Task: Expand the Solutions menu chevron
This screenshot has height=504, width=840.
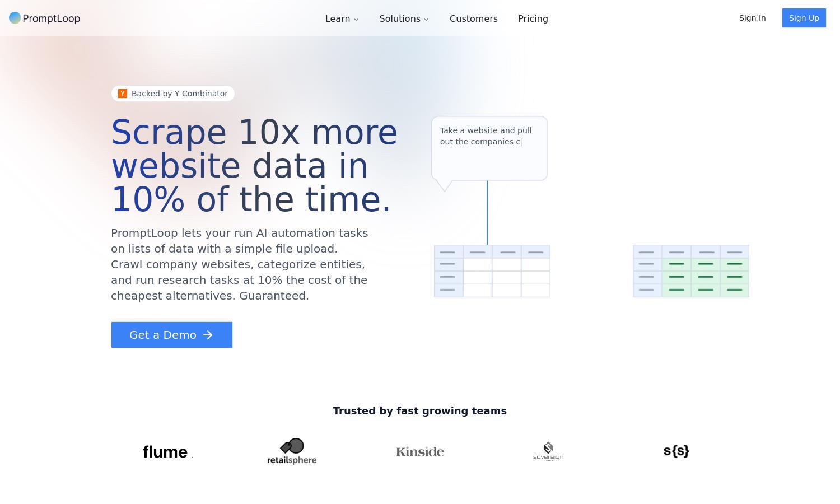Action: (426, 19)
